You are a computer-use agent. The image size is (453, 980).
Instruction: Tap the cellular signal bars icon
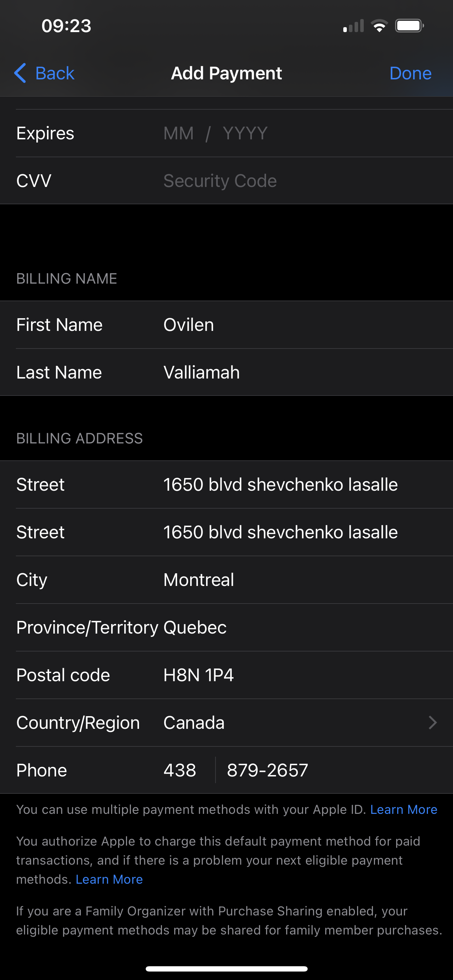pos(354,26)
